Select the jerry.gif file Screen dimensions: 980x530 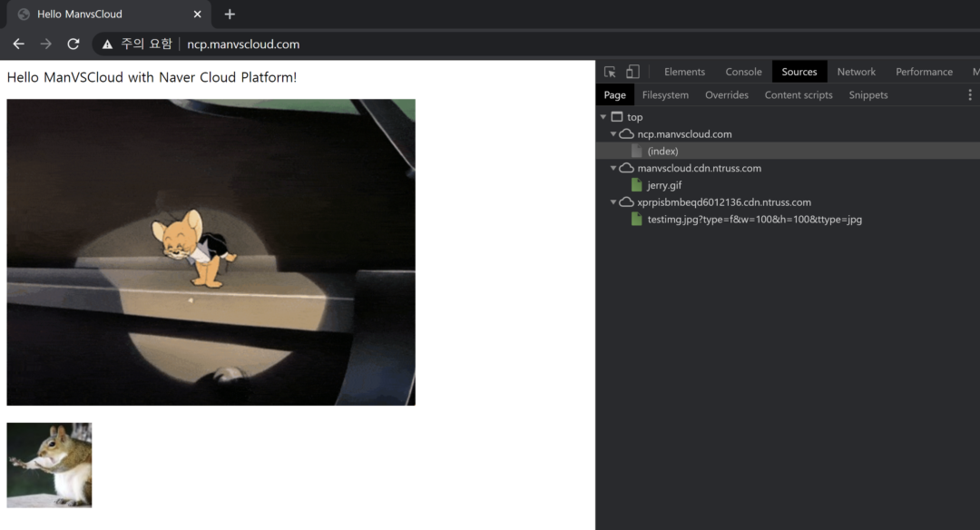coord(664,185)
